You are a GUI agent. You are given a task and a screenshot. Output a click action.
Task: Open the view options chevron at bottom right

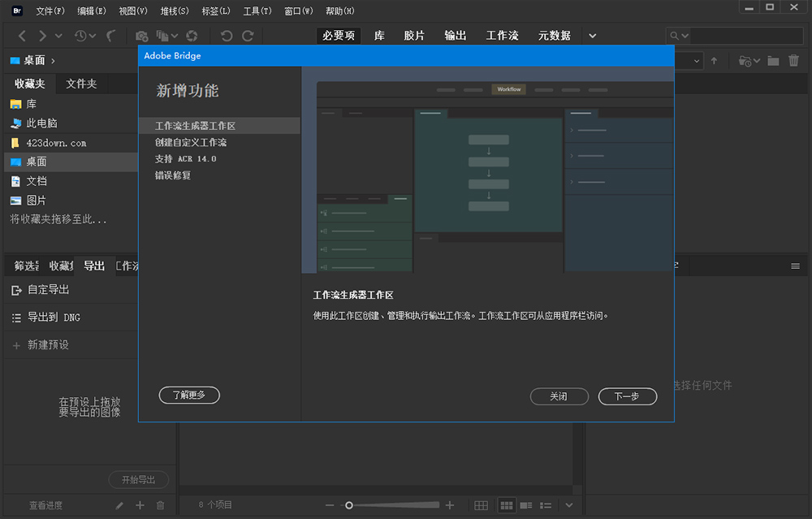(568, 505)
